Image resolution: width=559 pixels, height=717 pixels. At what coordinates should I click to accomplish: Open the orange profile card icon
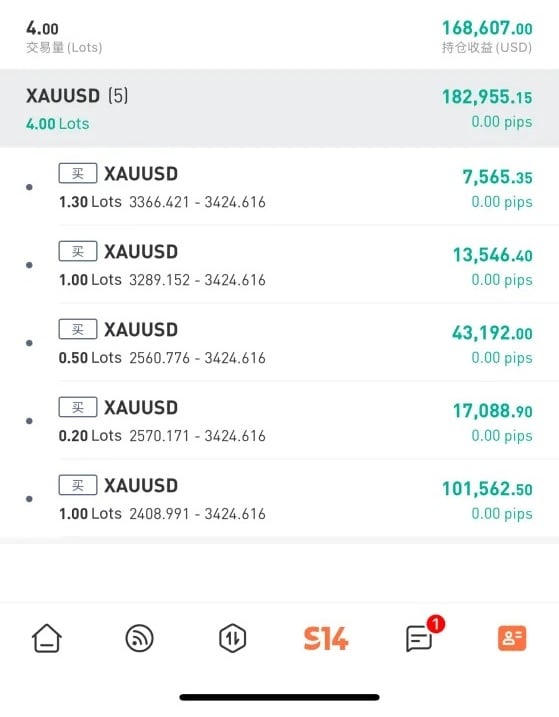click(512, 638)
